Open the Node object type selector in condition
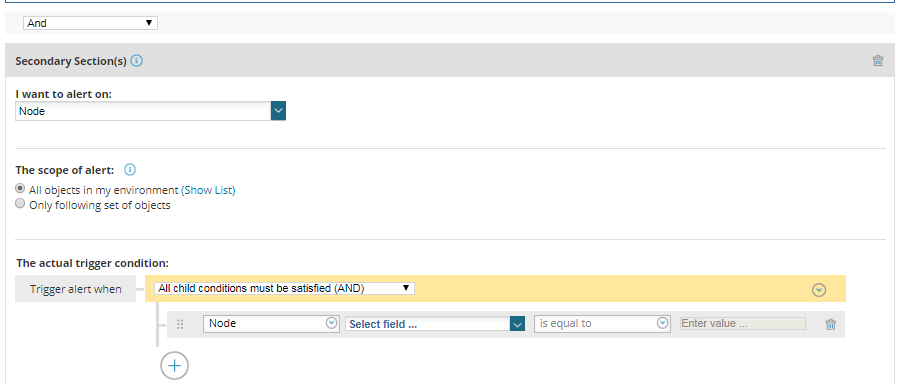The height and width of the screenshot is (384, 902). [271, 324]
